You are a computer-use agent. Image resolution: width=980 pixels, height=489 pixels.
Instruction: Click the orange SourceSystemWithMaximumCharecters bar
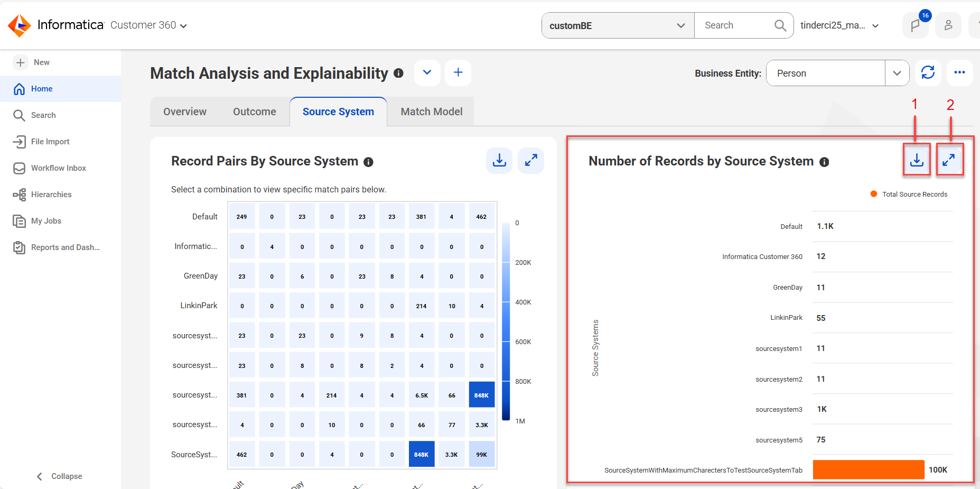coord(869,469)
